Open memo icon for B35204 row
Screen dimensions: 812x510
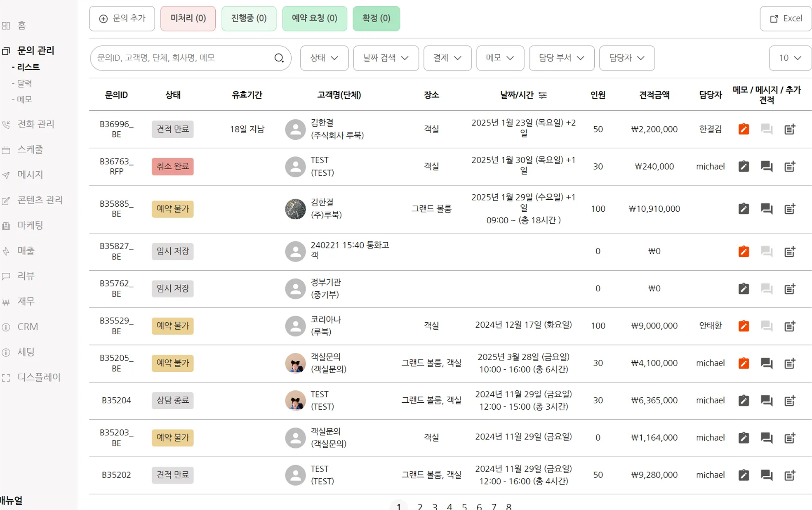[x=743, y=400]
